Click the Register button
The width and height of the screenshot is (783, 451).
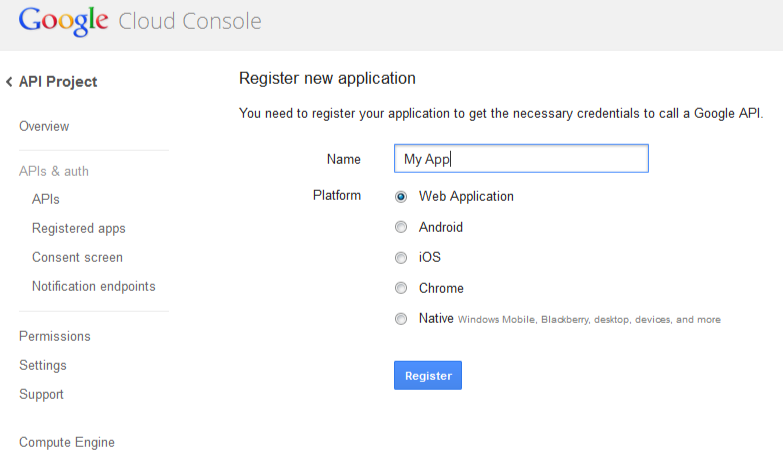pyautogui.click(x=428, y=376)
